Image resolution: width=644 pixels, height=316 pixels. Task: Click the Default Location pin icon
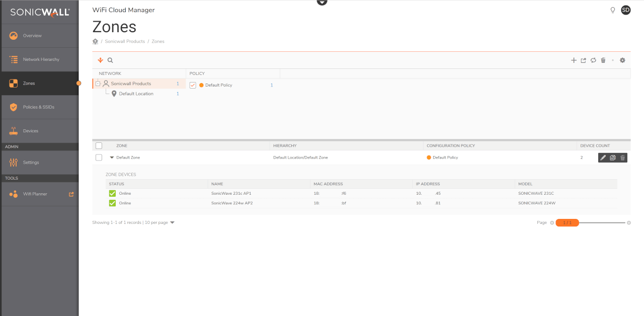(114, 94)
